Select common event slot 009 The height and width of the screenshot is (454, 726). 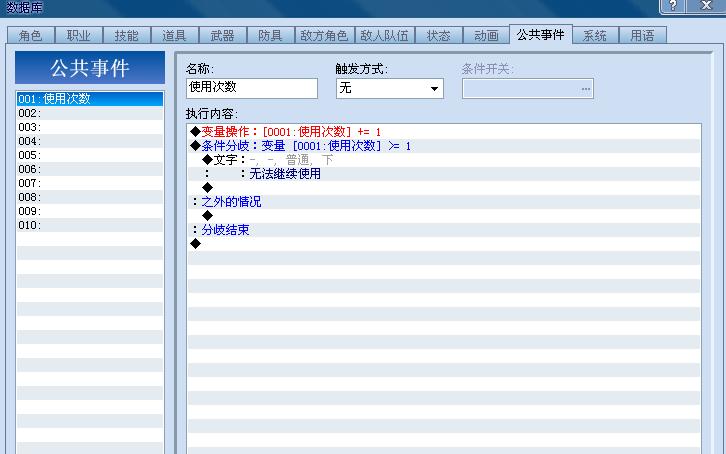tap(90, 211)
